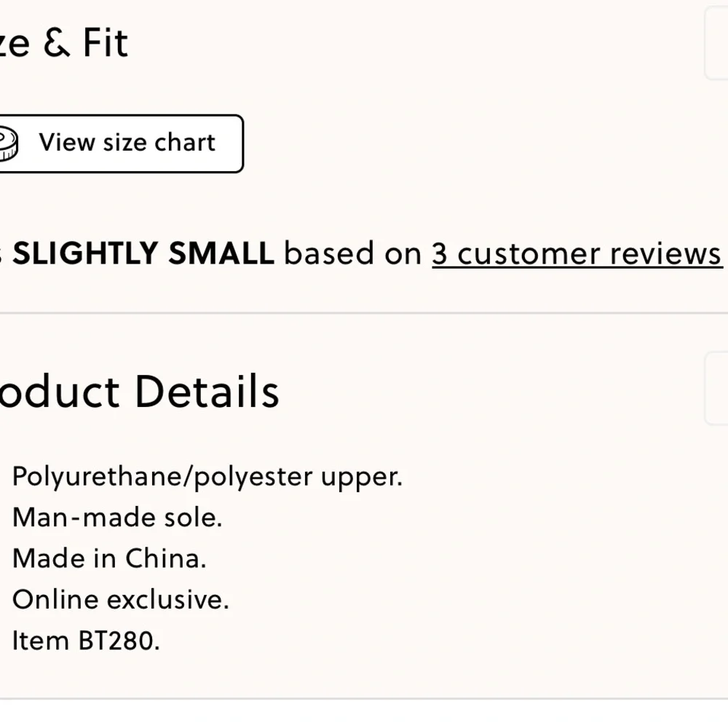Click the Man-made sole detail line
728x728 pixels.
[117, 518]
